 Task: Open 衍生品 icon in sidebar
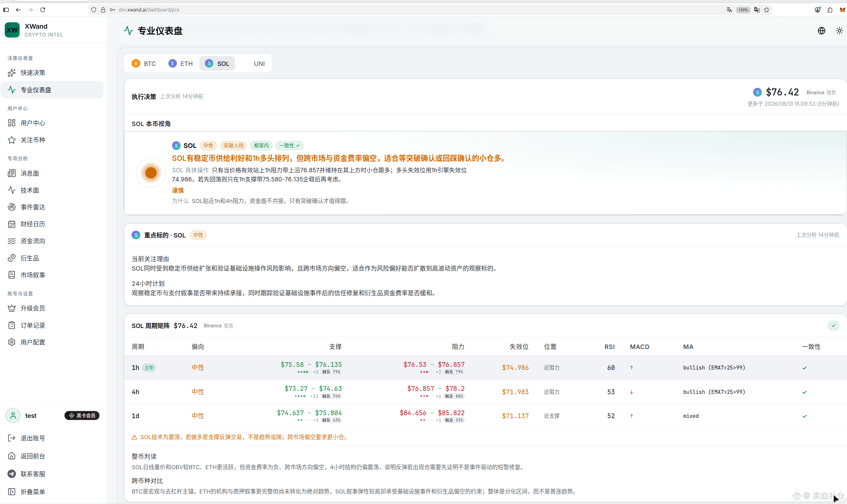click(x=12, y=258)
